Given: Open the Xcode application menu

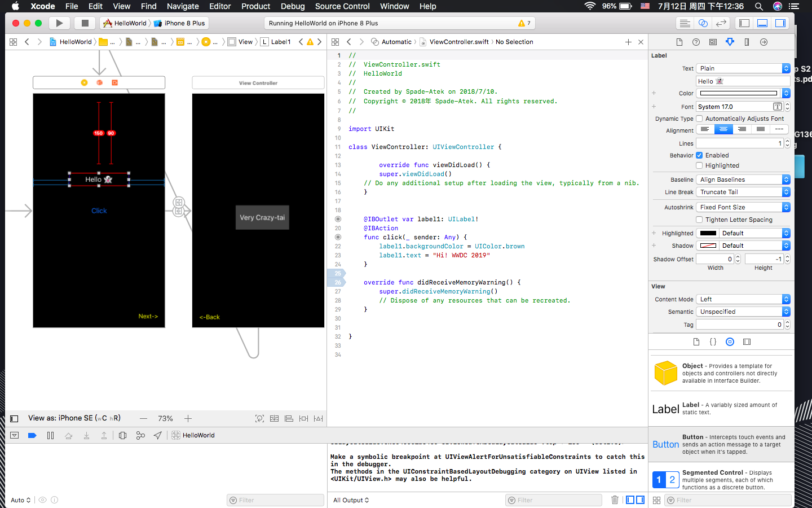Looking at the screenshot, I should pos(43,6).
